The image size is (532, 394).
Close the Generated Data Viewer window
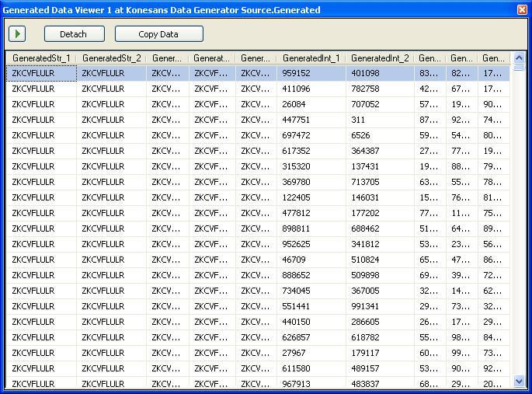coord(522,9)
